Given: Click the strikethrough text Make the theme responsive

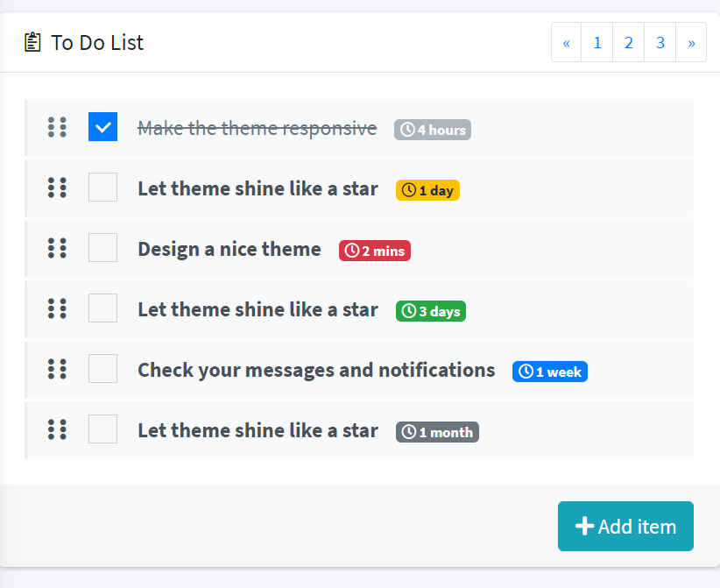Looking at the screenshot, I should (x=258, y=128).
